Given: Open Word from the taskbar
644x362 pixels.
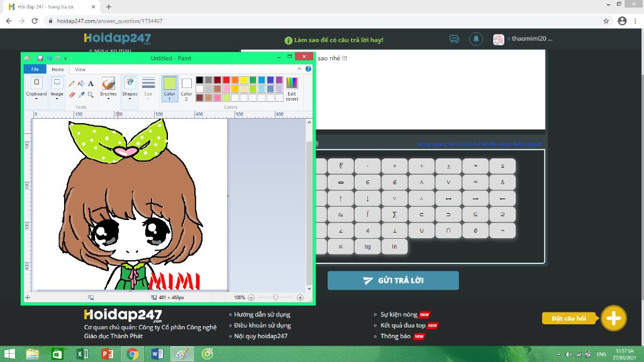Looking at the screenshot, I should (157, 354).
